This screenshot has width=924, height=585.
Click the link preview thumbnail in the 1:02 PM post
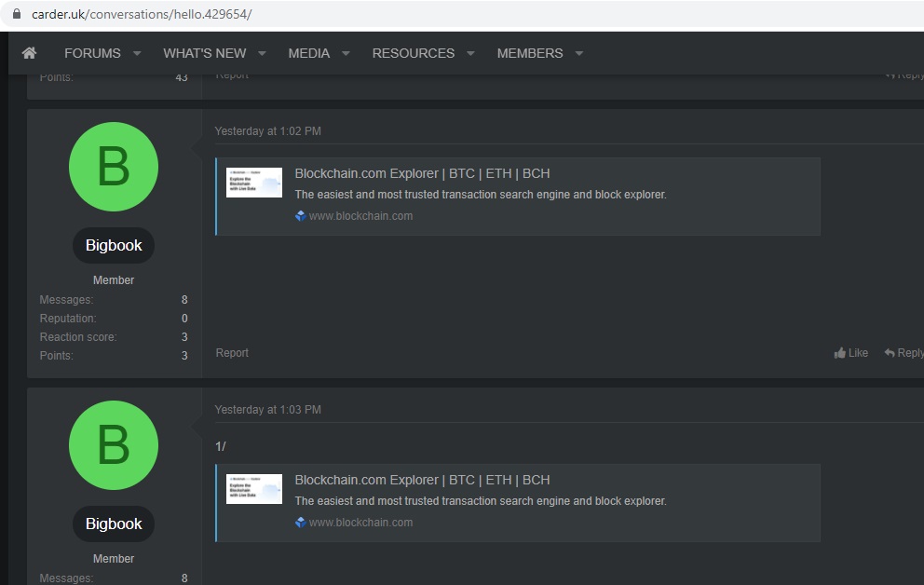254,183
